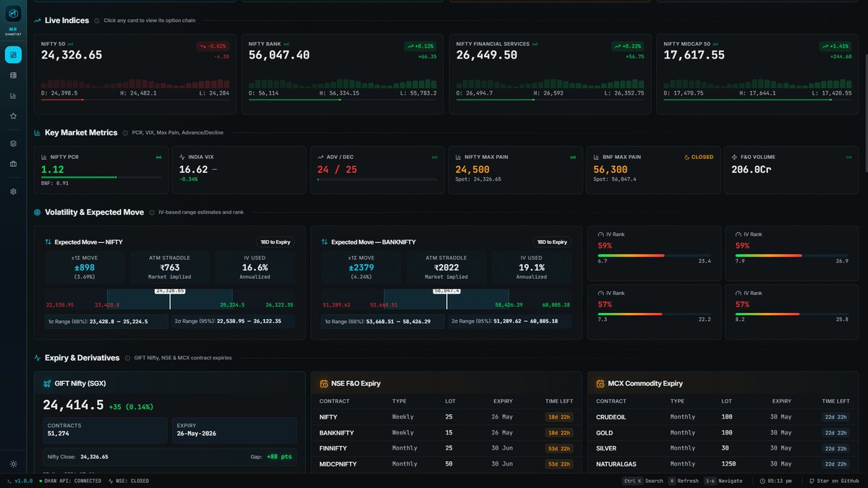Click the ATM STRADDLE ₹763 tile
The height and width of the screenshot is (488, 868).
coord(170,267)
